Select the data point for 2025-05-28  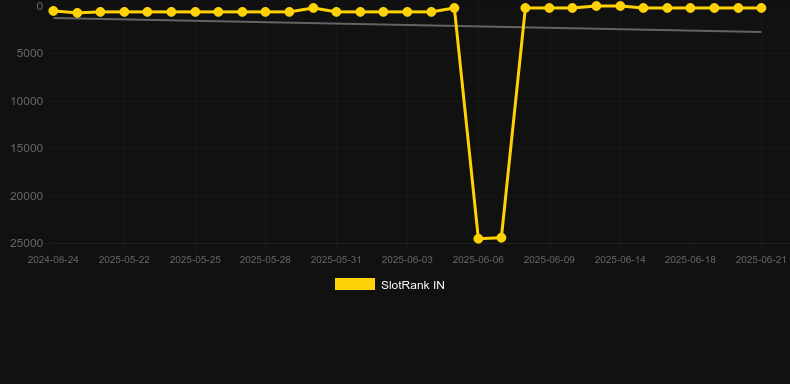(x=266, y=12)
